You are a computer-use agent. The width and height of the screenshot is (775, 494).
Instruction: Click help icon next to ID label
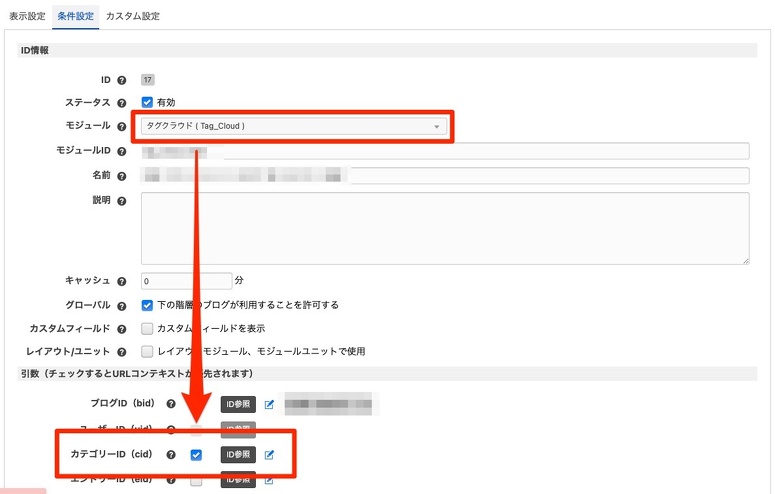[x=122, y=79]
